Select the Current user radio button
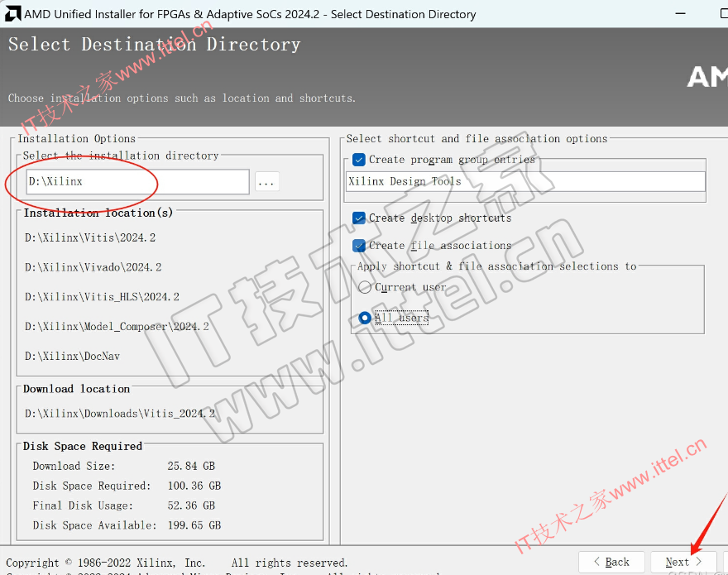 [x=365, y=288]
